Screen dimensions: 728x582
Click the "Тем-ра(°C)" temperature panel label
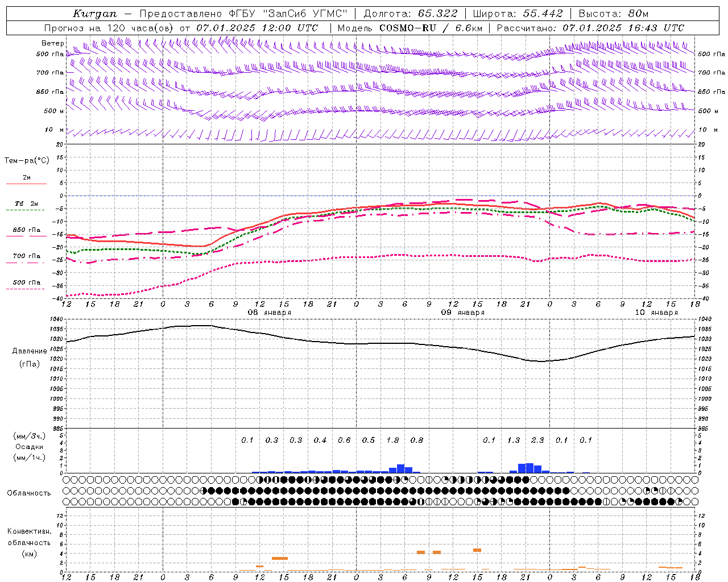pos(27,161)
